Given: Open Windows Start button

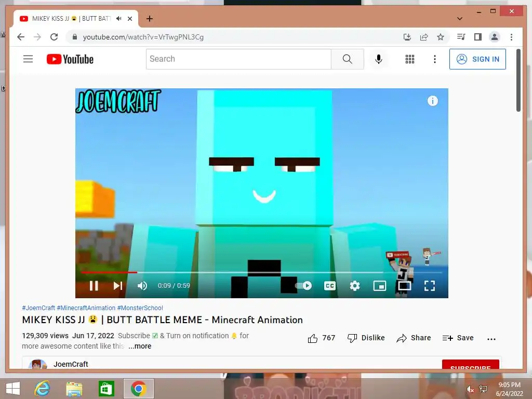Looking at the screenshot, I should [x=13, y=389].
